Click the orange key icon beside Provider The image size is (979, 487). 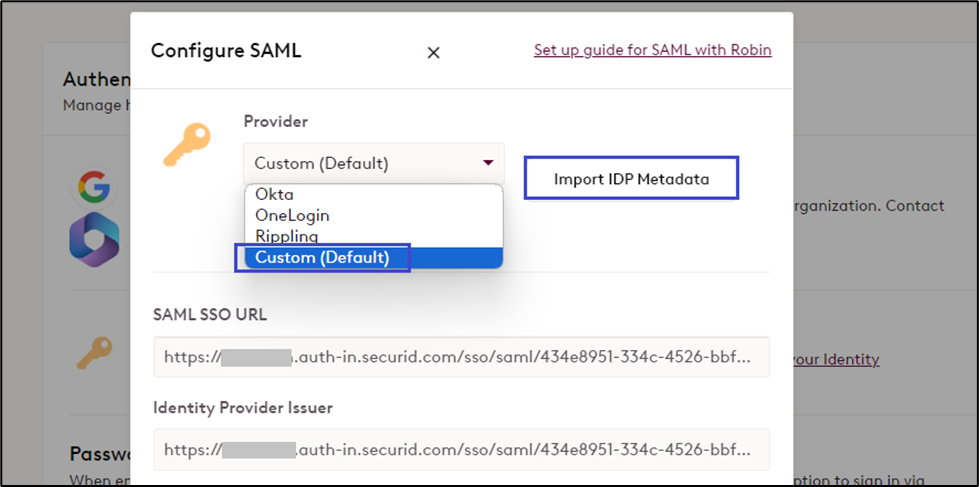click(189, 145)
